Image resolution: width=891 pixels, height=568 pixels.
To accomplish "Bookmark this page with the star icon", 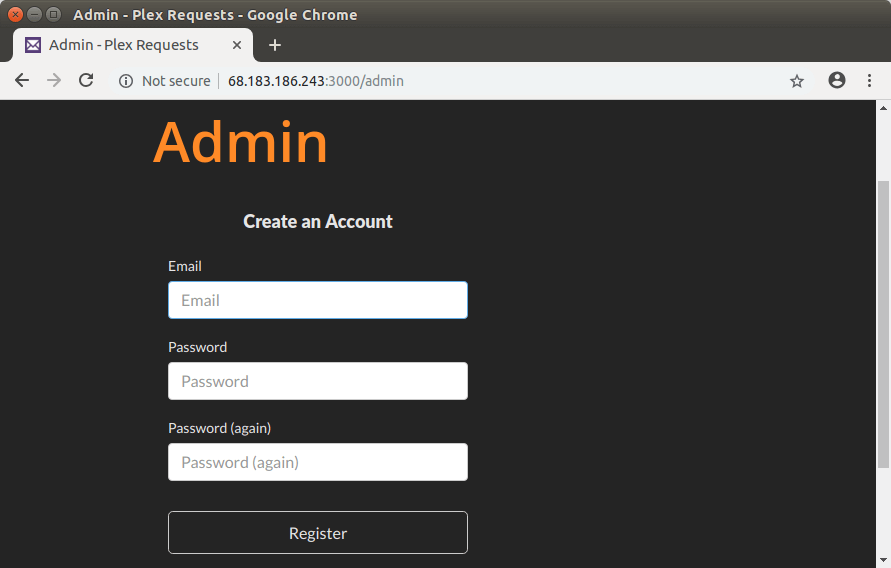I will 797,81.
